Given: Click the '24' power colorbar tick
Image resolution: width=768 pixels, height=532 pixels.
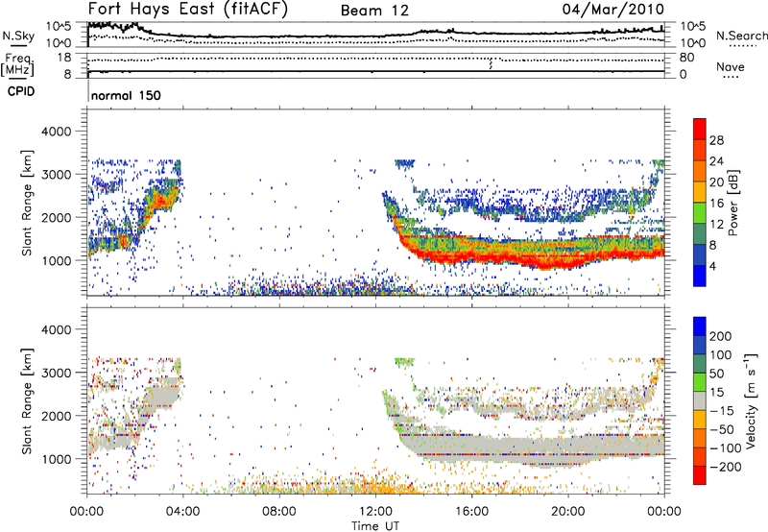Looking at the screenshot, I should tap(716, 161).
